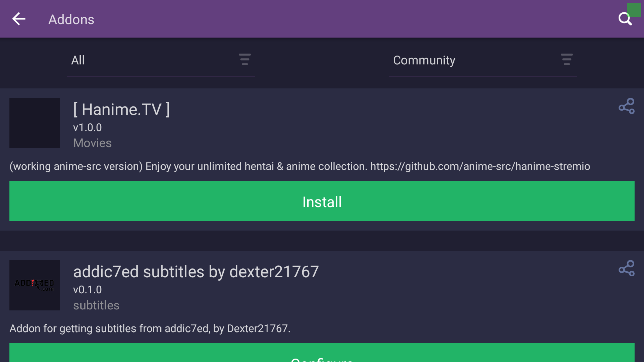Click the Hanime.TV GitHub description text
This screenshot has width=644, height=362.
tap(300, 166)
